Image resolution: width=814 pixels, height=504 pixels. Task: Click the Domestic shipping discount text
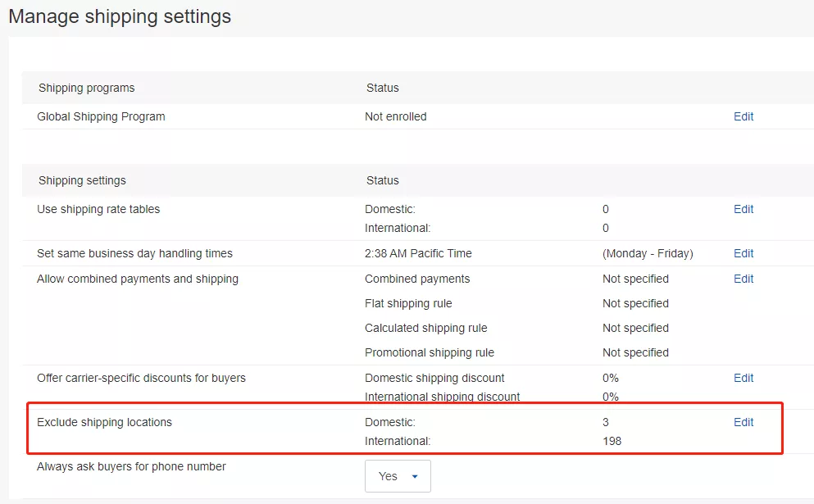click(434, 378)
